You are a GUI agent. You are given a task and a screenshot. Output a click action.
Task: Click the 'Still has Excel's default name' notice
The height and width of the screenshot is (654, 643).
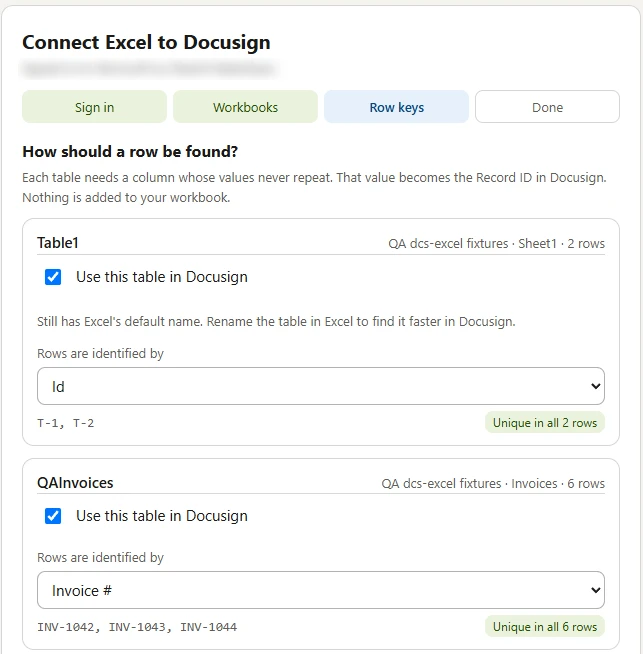[276, 322]
